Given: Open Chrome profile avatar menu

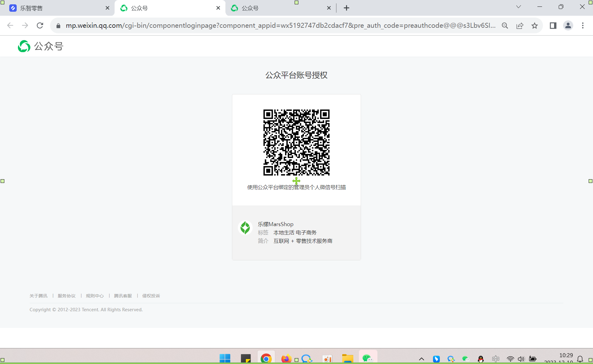Looking at the screenshot, I should 568,26.
